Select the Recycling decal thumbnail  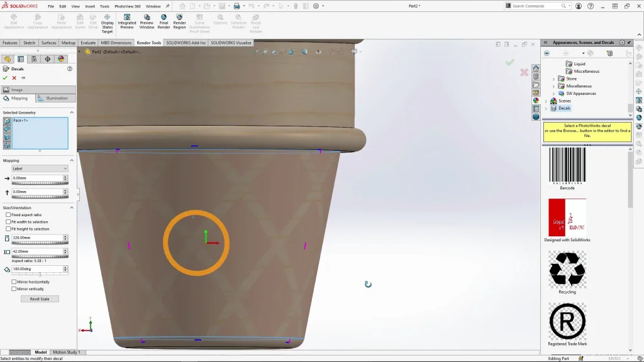pyautogui.click(x=567, y=270)
